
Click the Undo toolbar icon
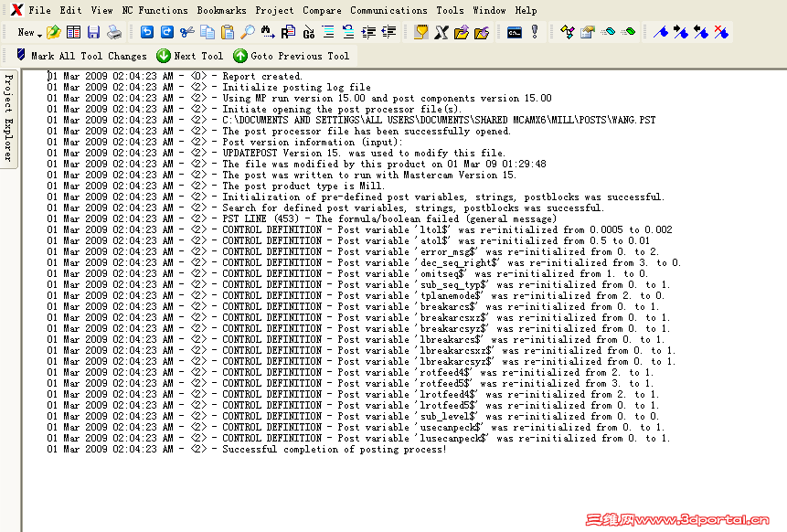point(148,31)
